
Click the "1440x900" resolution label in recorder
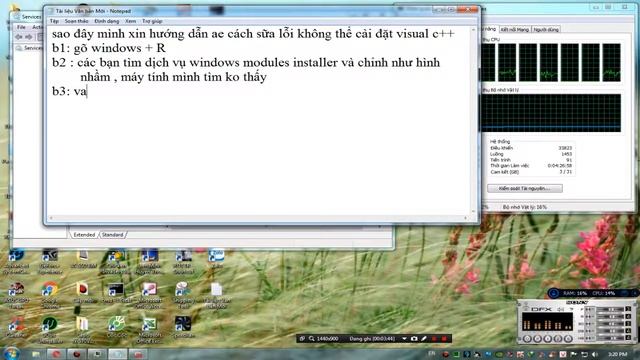328,338
